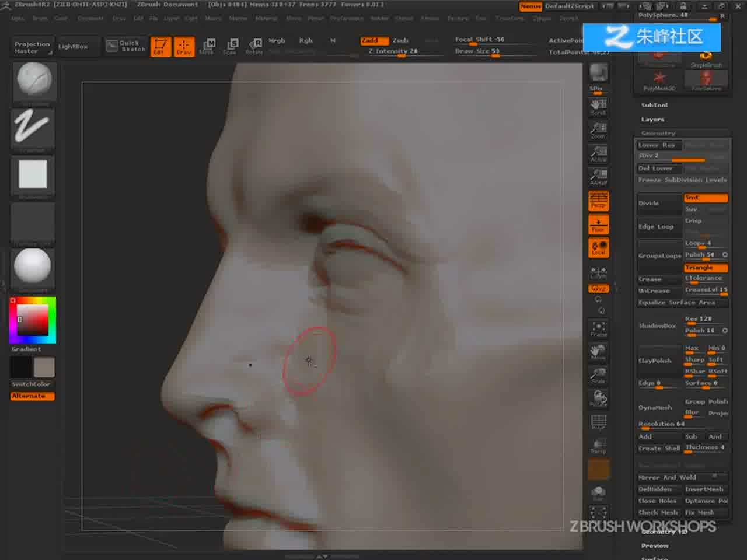The image size is (747, 560).
Task: Select the PolyMesh3D tool thumbnail
Action: pyautogui.click(x=659, y=80)
